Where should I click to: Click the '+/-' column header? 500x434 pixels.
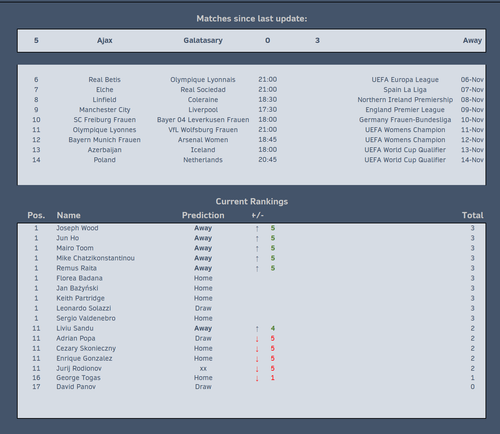(258, 215)
